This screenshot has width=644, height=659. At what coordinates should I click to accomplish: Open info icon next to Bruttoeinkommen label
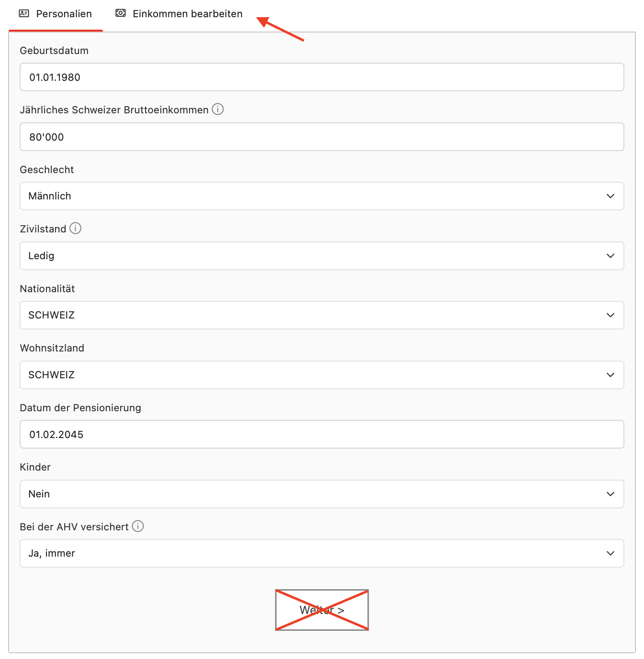218,110
